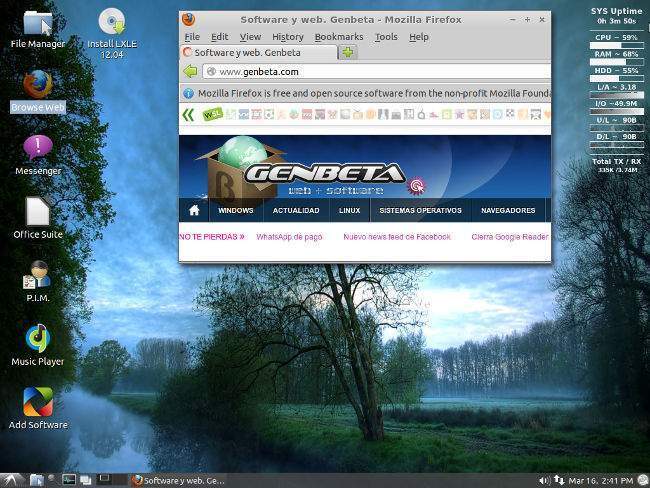Open the P.I.M. desktop icon
Screen dimensions: 650x488
(x=37, y=275)
